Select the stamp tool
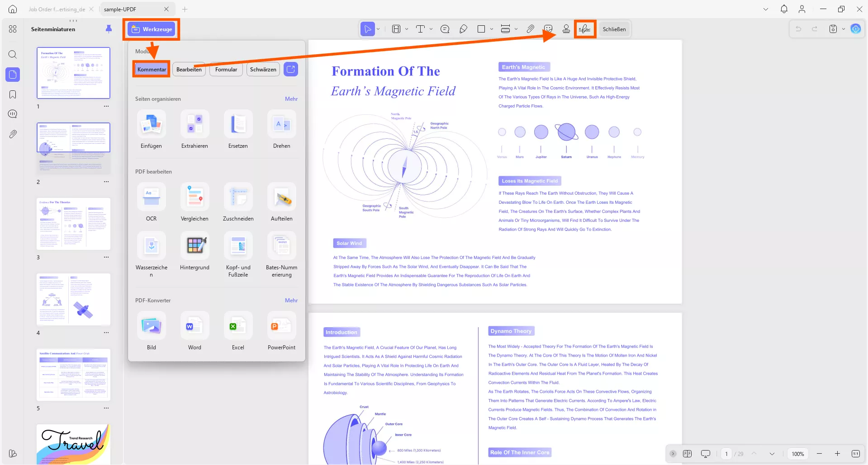 tap(566, 29)
